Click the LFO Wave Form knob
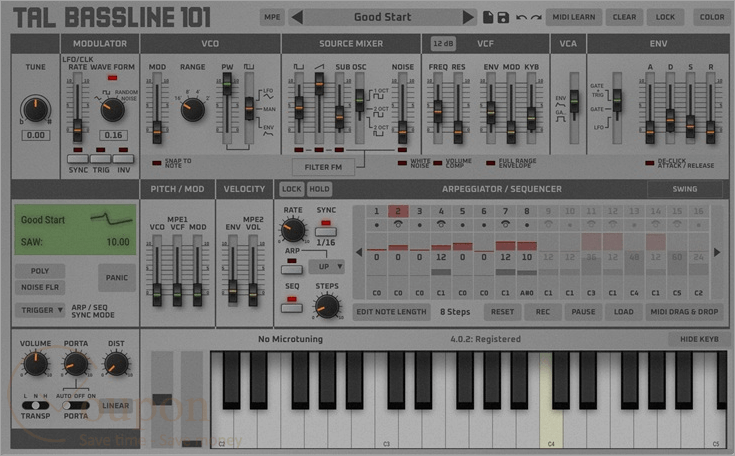 tap(112, 110)
